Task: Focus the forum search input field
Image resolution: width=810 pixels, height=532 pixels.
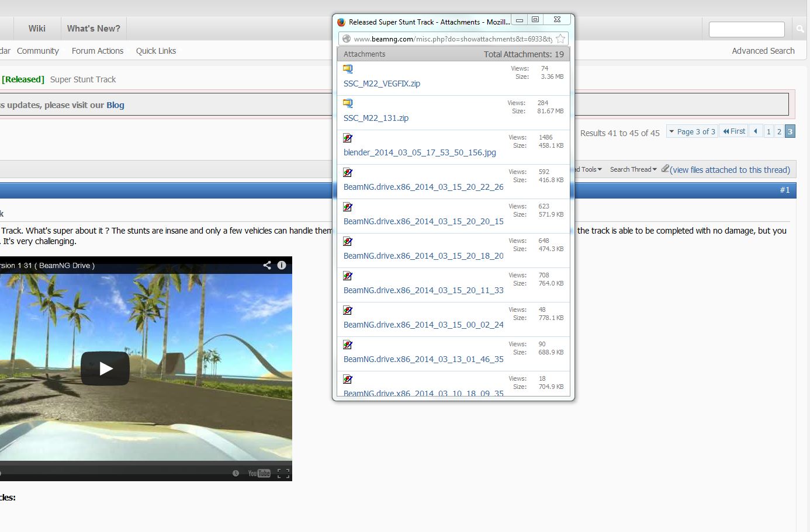Action: [x=746, y=29]
